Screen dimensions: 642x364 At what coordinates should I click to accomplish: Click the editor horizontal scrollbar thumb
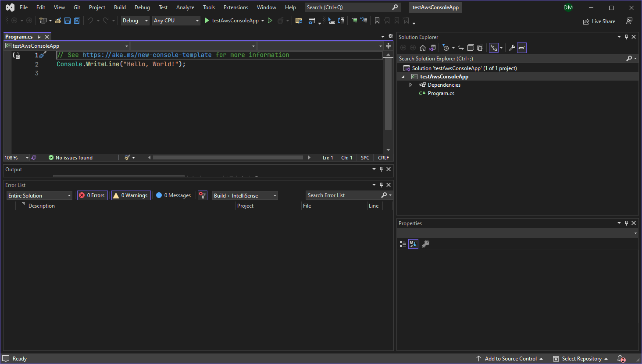pyautogui.click(x=228, y=157)
